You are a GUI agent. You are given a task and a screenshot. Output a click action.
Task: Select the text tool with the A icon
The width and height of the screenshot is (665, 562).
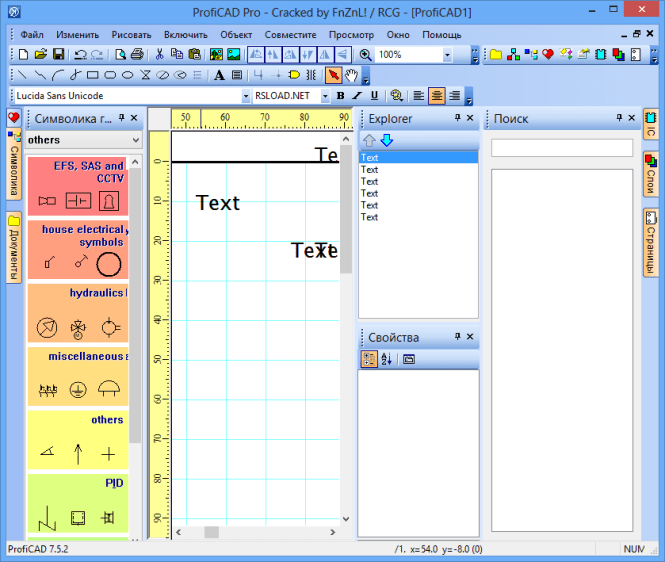click(x=219, y=75)
